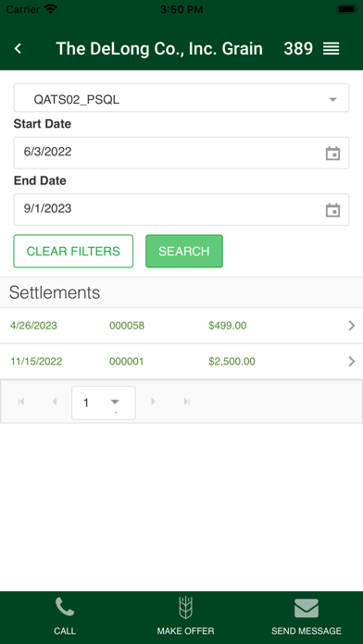Screen dimensions: 363x644
Task: Open the End Date calendar picker icon
Action: (332, 210)
